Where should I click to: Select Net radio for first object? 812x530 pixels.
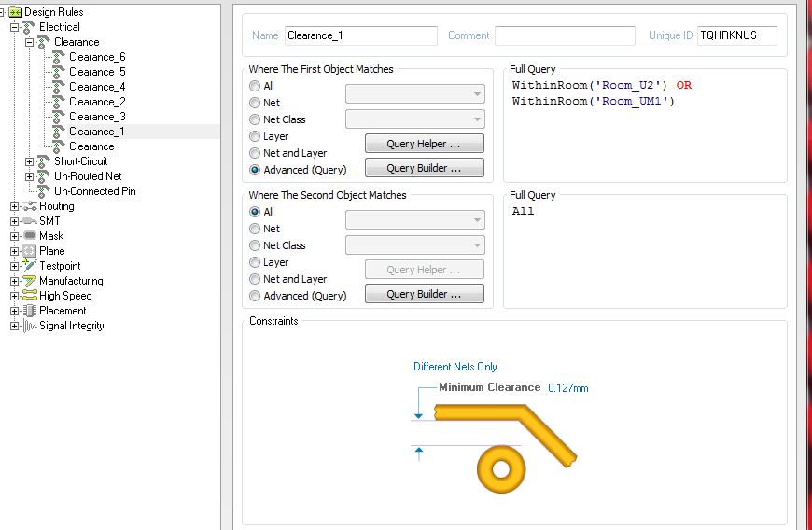coord(255,103)
